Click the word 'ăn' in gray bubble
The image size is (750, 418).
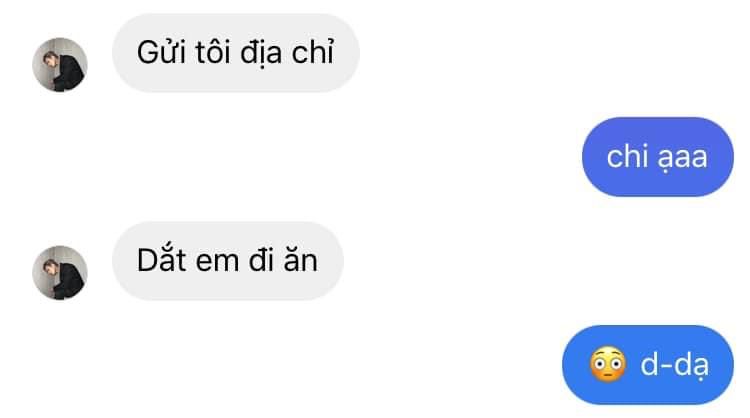point(300,261)
